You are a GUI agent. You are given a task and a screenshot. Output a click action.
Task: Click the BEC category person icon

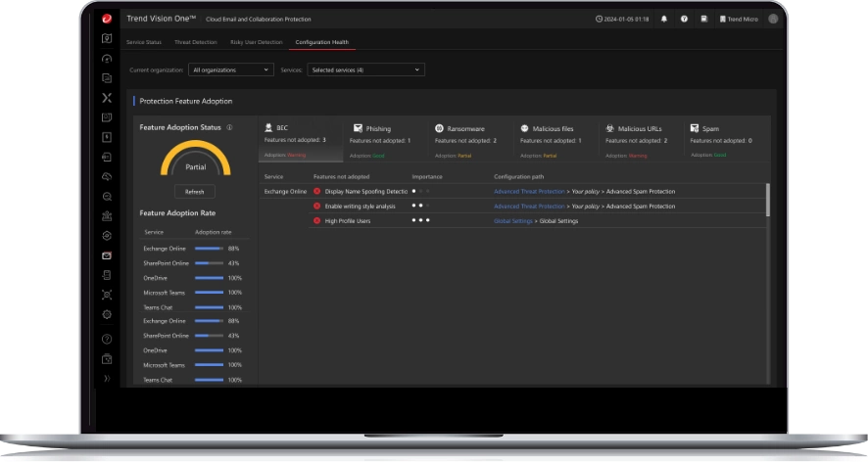(x=268, y=128)
